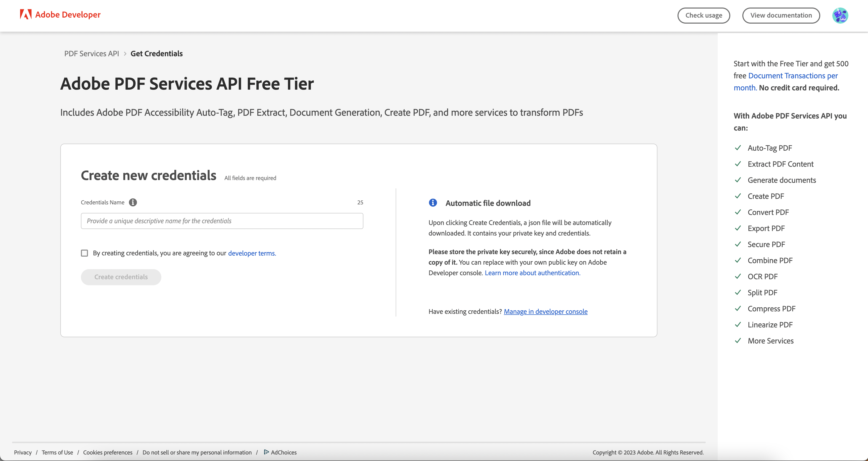Click the Create credentials button
The width and height of the screenshot is (868, 461).
coord(121,277)
